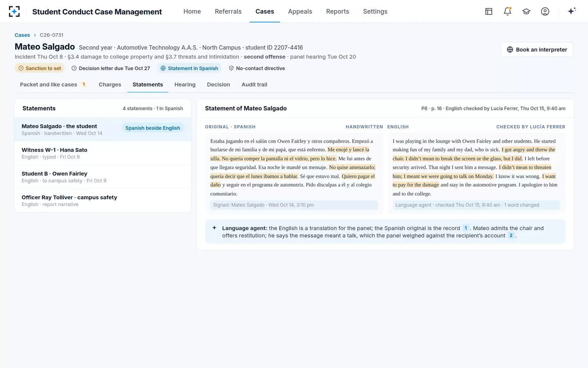
Task: Follow the Cases breadcrumb link
Action: (x=22, y=35)
